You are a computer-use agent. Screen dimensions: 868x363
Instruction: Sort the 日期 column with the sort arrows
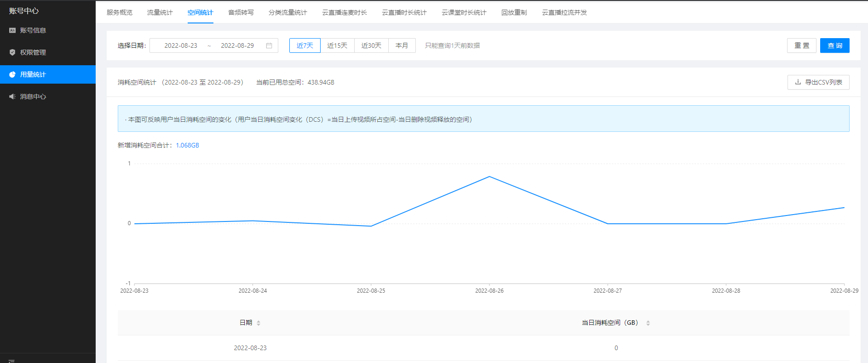coord(259,323)
